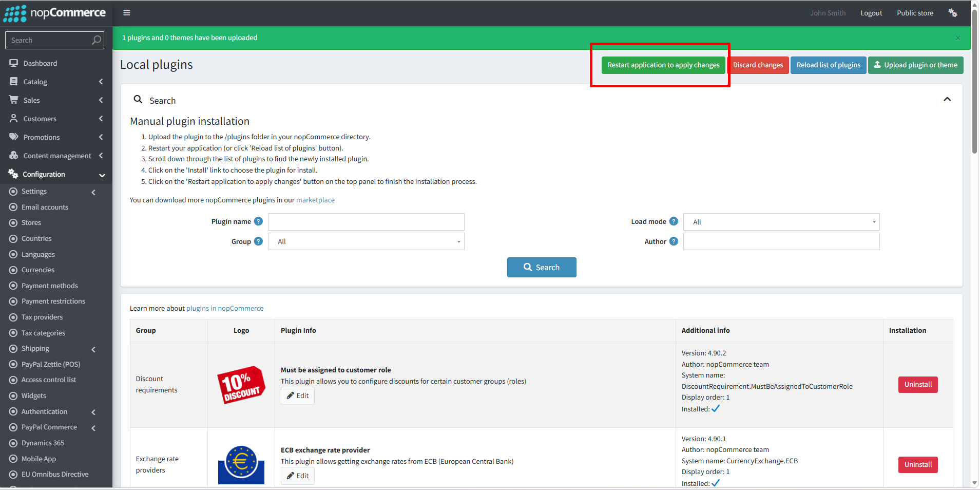Restart application to apply changes
The height and width of the screenshot is (490, 980).
click(663, 65)
